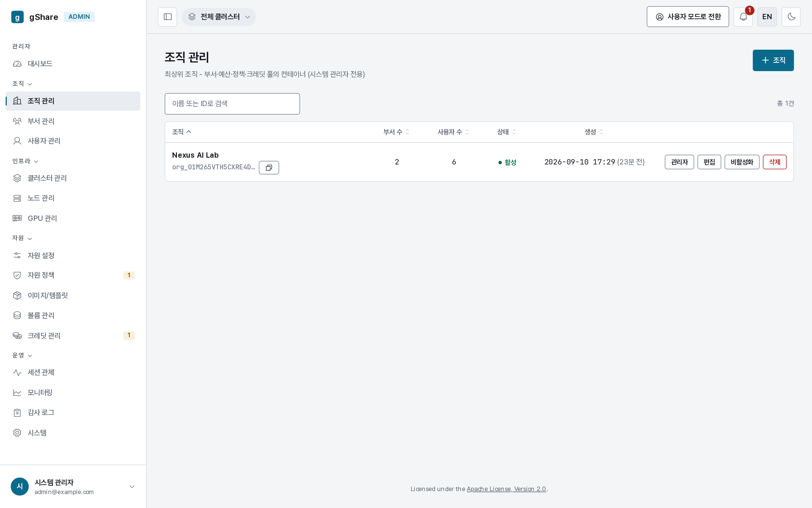Copy the Nexus AI Lab organization ID
812x508 pixels.
point(269,167)
